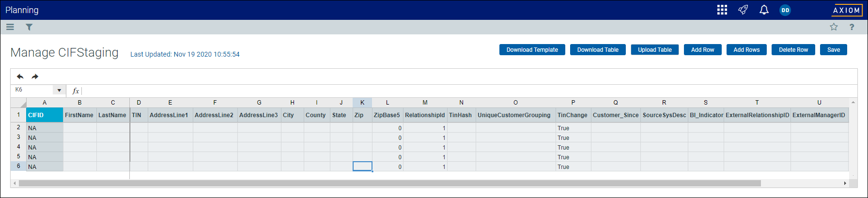Mark page as favorite with star

[834, 27]
